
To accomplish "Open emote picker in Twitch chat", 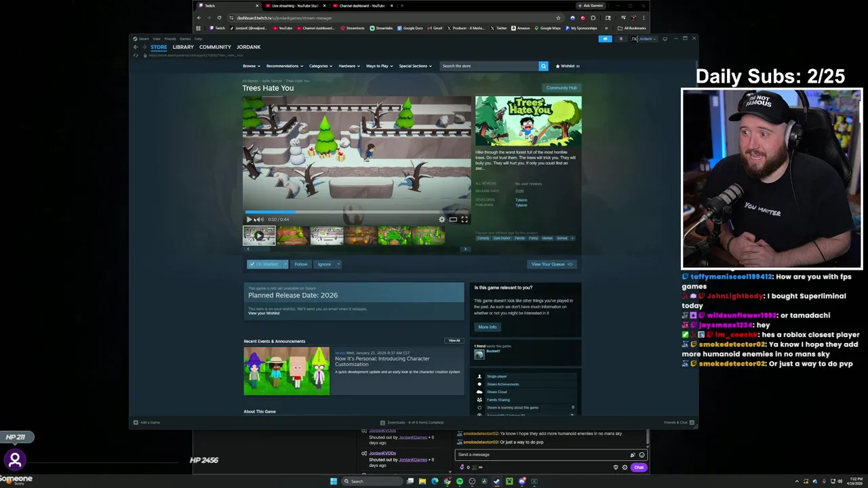I will pos(642,455).
